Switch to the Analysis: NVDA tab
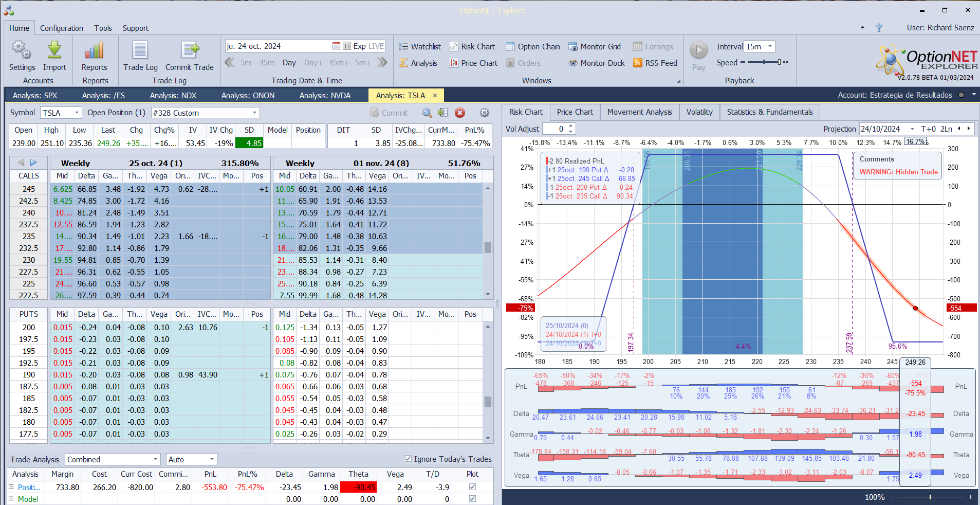 coord(325,95)
